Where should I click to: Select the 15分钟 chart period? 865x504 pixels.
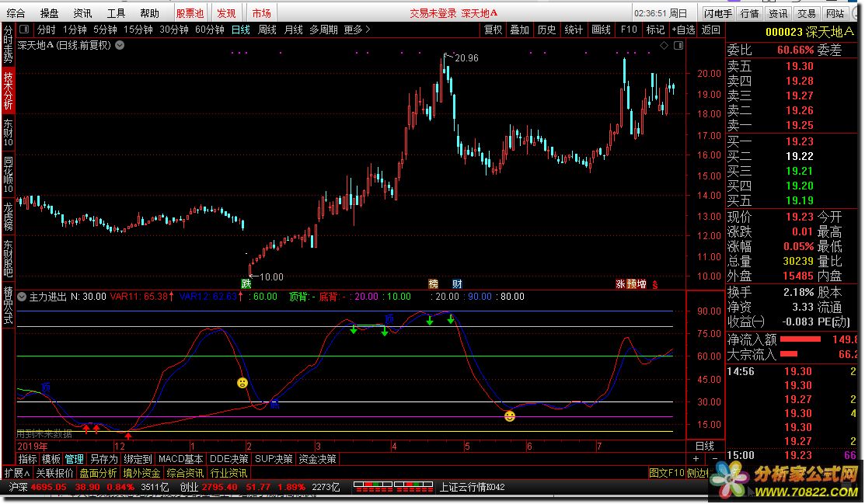[x=138, y=30]
